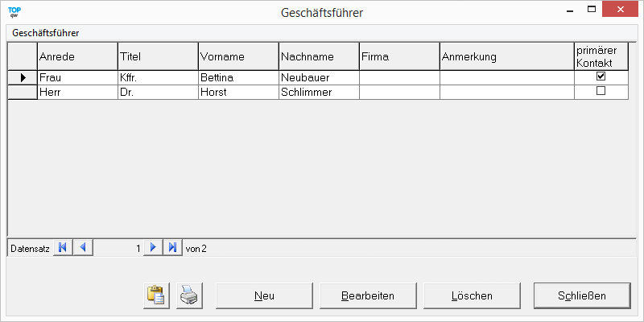Go to previous record arrow
Screen dimensions: 644x322
pos(83,248)
